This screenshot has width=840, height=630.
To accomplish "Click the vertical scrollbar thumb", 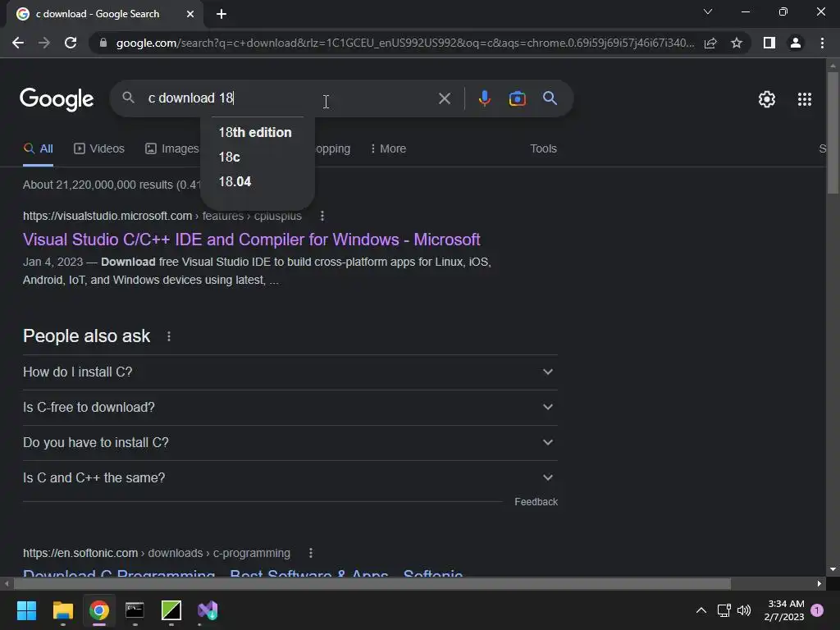I will point(832,132).
